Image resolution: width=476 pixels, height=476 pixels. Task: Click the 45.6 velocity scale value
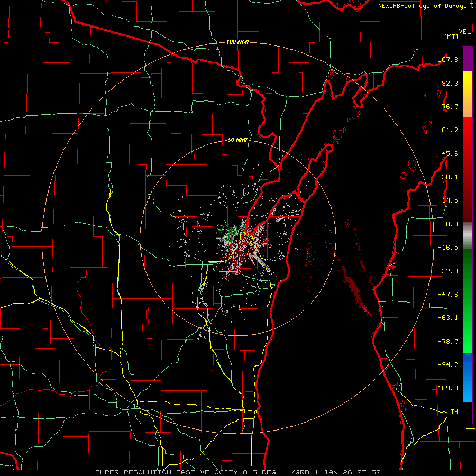coord(450,153)
